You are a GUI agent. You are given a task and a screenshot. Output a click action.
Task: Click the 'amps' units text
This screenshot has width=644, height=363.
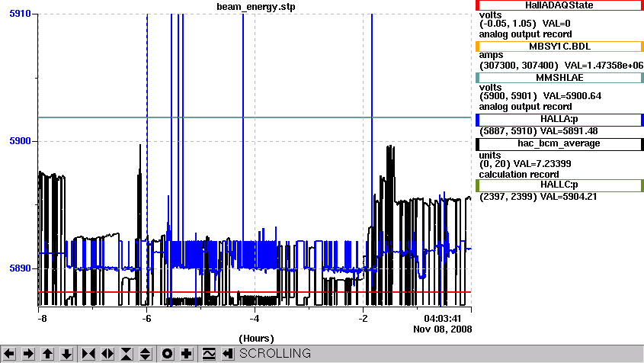click(492, 55)
